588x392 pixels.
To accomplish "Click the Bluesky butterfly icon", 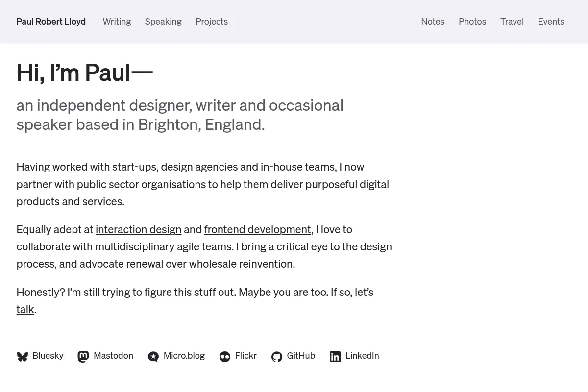I will click(23, 357).
